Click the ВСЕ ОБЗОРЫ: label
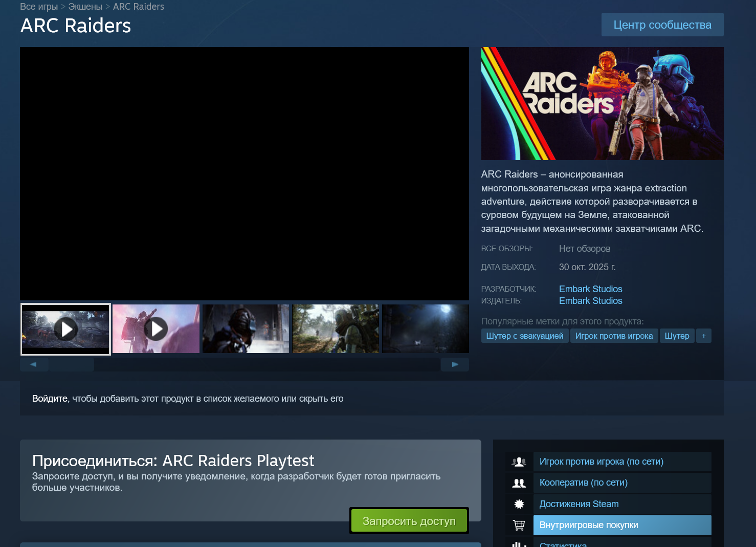Screen dimensions: 756x547 point(507,249)
